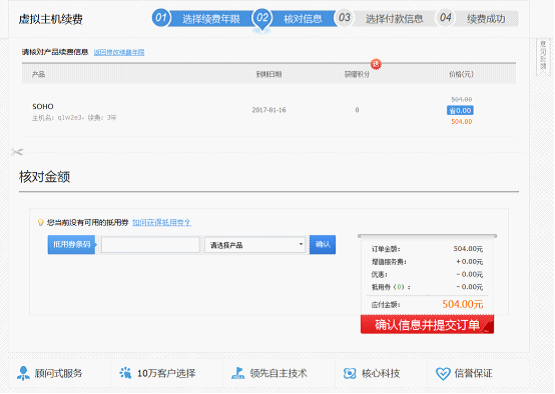Click the blue 确认 voucher button

click(322, 244)
